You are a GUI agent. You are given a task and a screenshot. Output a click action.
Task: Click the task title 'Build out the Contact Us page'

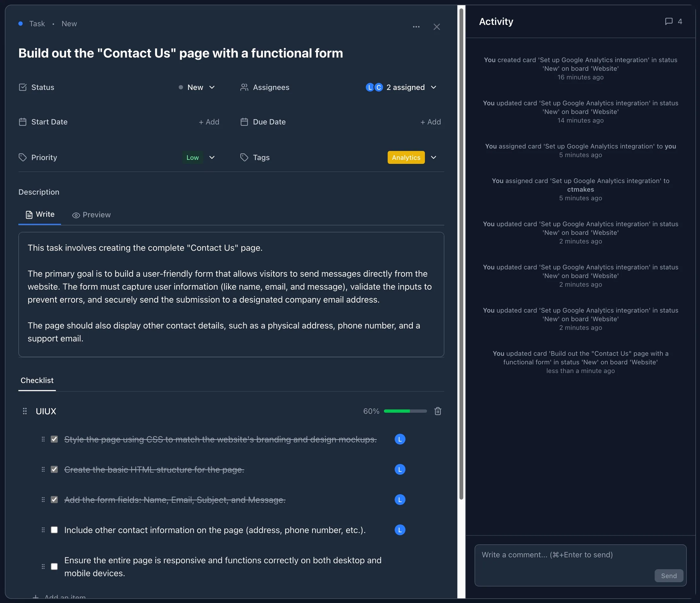pyautogui.click(x=181, y=53)
